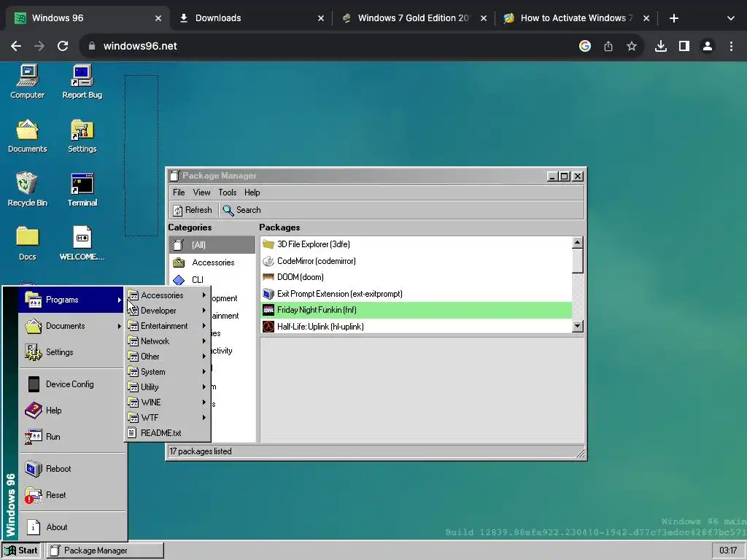Switch to How to Activate Windows tab
Image resolution: width=747 pixels, height=560 pixels.
coord(578,18)
